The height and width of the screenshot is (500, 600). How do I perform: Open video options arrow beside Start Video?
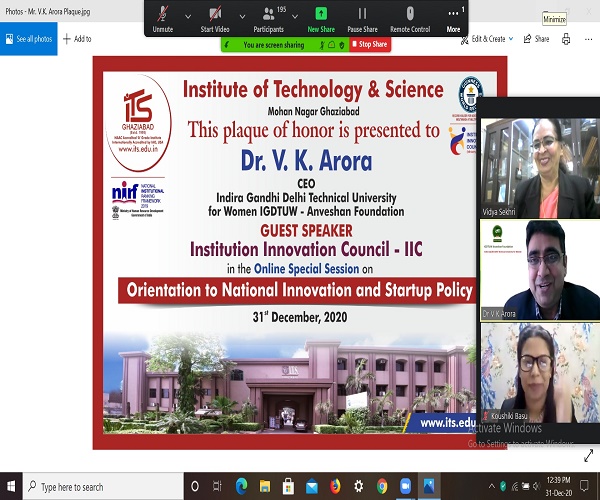click(x=242, y=16)
